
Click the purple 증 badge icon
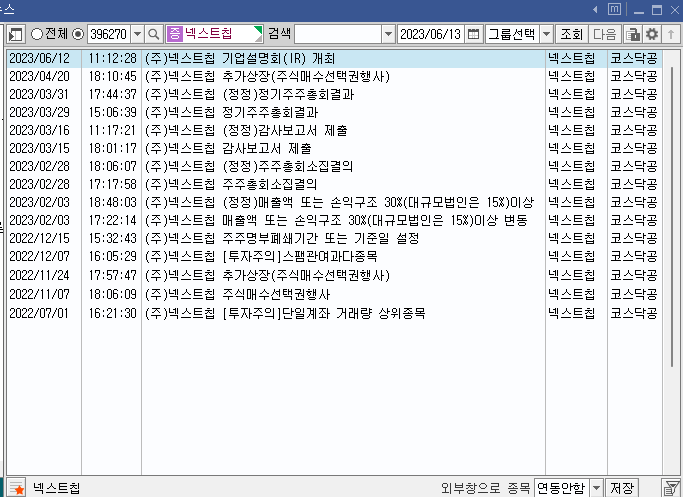175,34
